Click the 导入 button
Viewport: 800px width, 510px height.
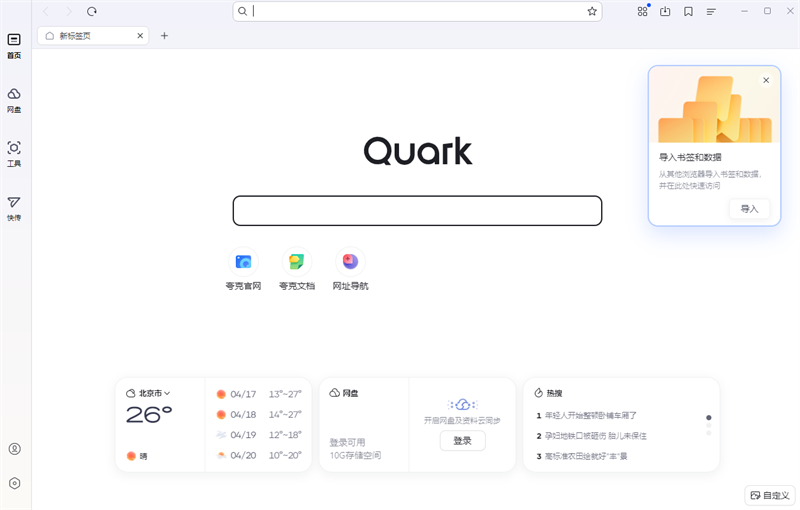coord(749,209)
